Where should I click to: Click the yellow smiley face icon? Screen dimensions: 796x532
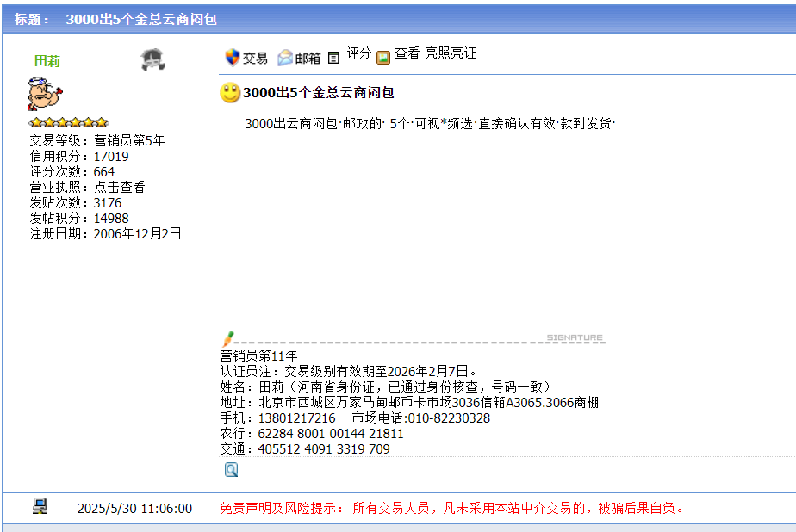point(230,93)
